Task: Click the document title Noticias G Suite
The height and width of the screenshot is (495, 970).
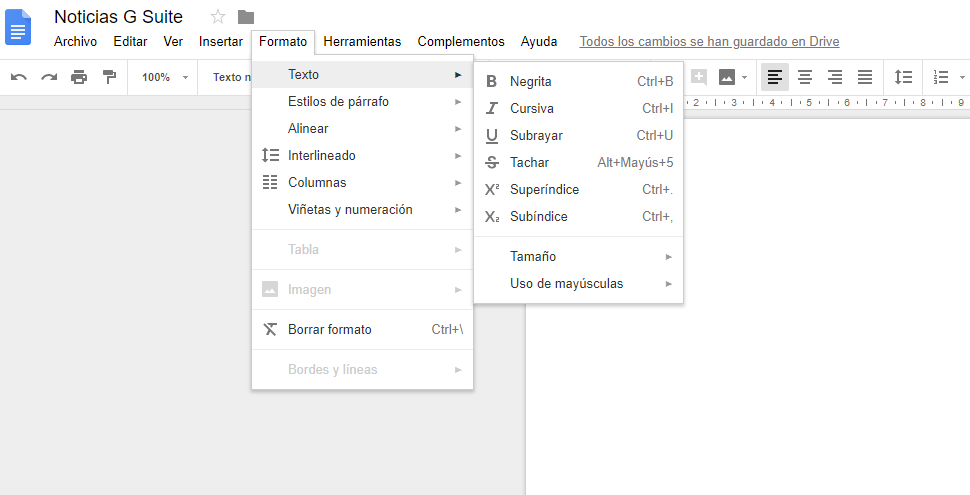Action: click(118, 17)
